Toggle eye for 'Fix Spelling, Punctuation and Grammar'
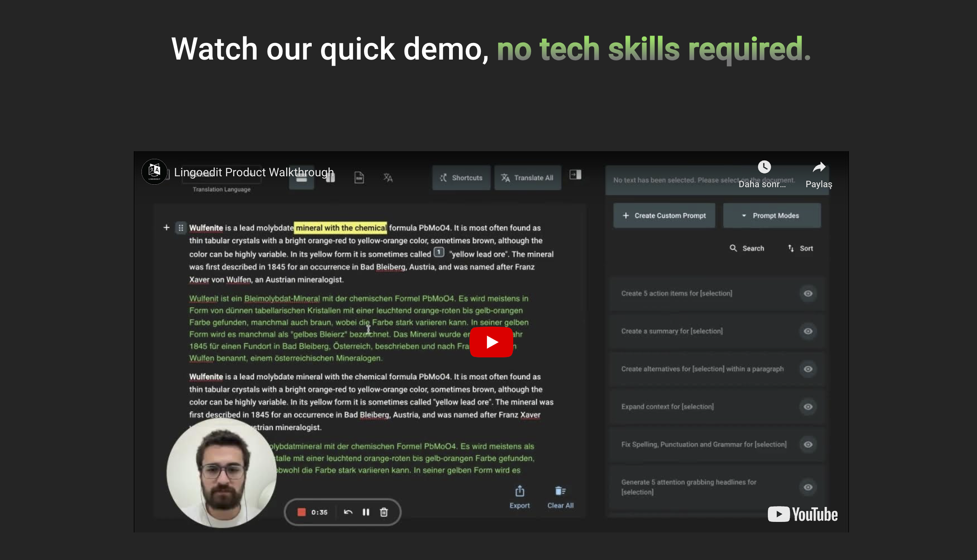 click(808, 444)
